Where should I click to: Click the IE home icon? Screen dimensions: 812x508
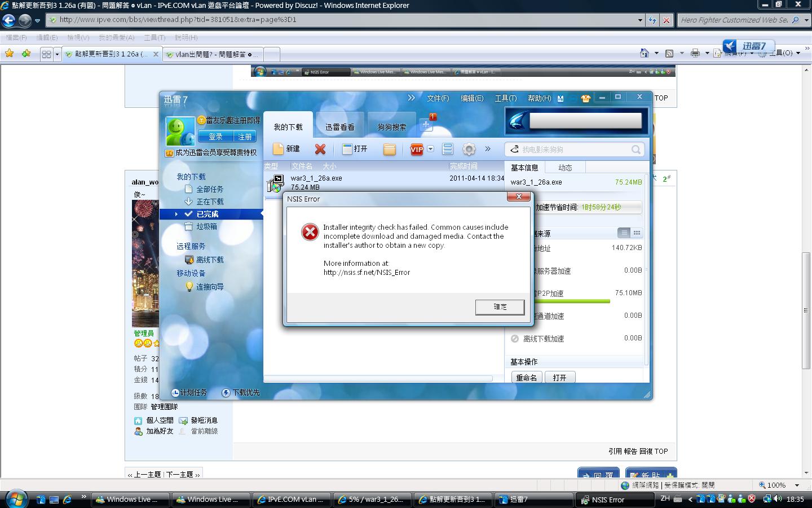[x=645, y=53]
